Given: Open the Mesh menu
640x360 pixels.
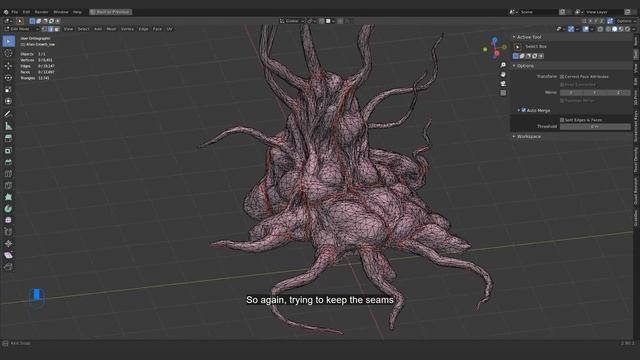Looking at the screenshot, I should (111, 29).
